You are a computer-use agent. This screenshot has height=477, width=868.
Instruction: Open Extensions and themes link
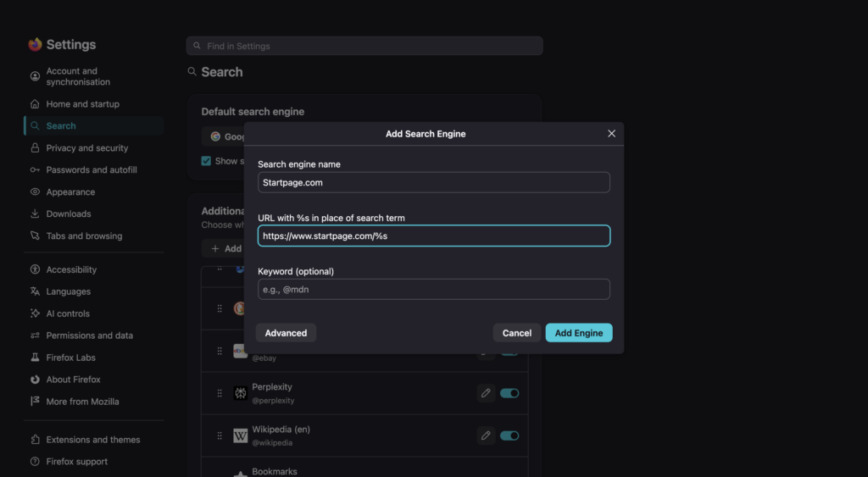[93, 440]
